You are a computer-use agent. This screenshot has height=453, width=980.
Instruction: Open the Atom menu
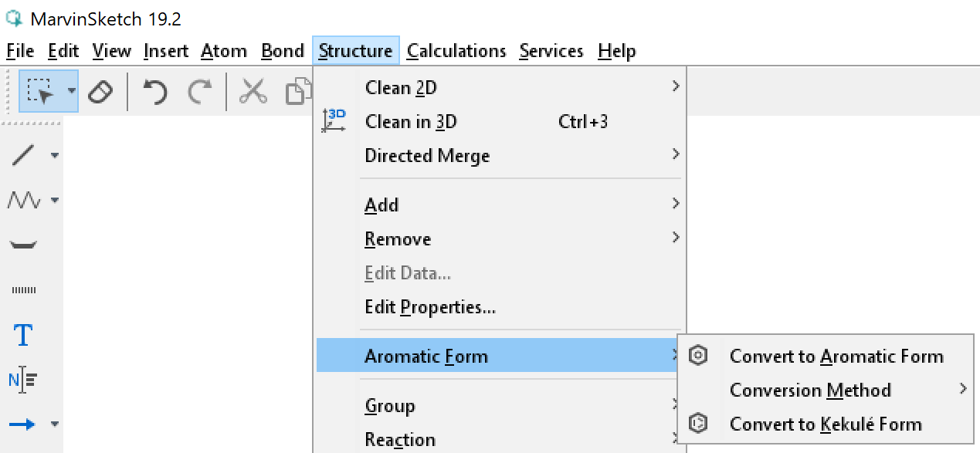click(x=224, y=51)
